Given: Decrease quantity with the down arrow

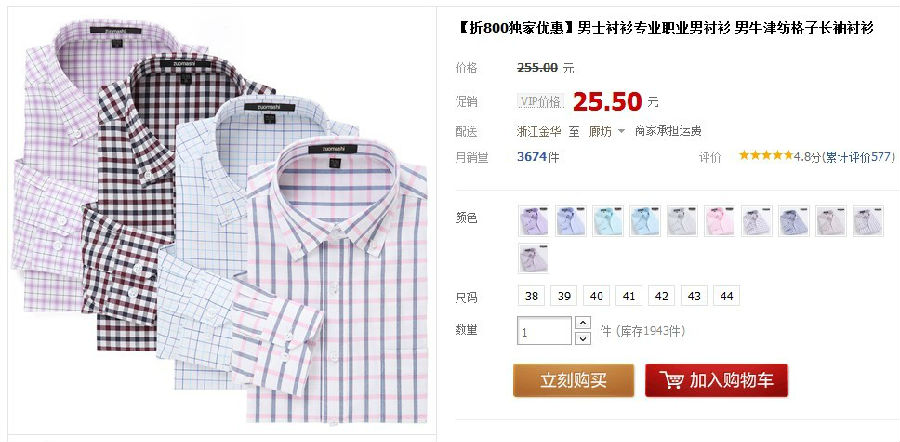Looking at the screenshot, I should (583, 338).
